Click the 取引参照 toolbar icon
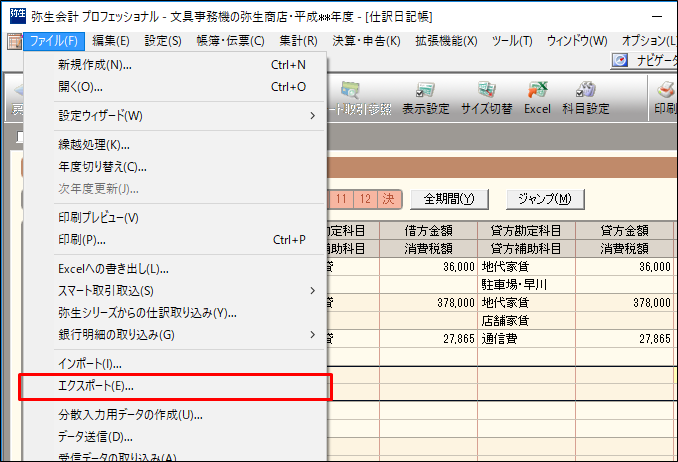678x462 pixels. click(360, 98)
